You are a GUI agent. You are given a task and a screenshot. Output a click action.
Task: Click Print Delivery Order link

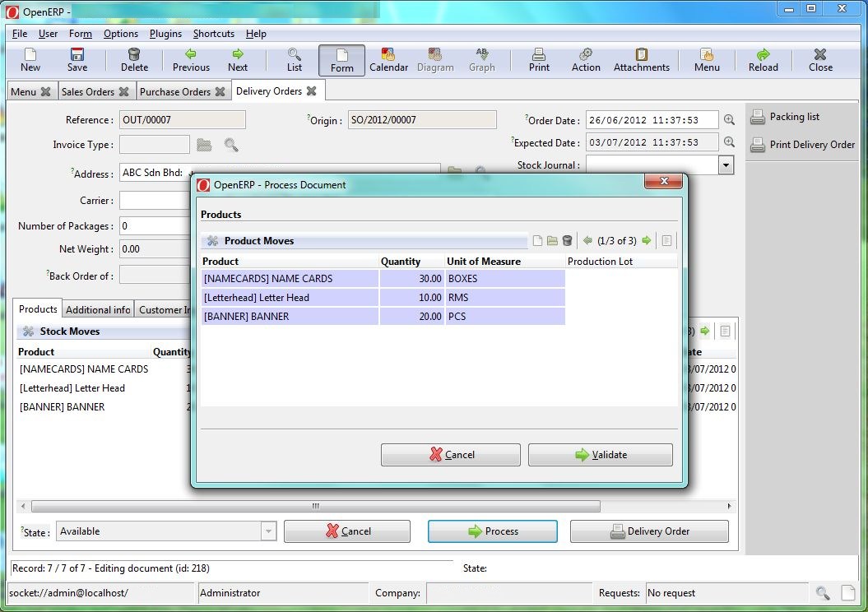tap(812, 145)
